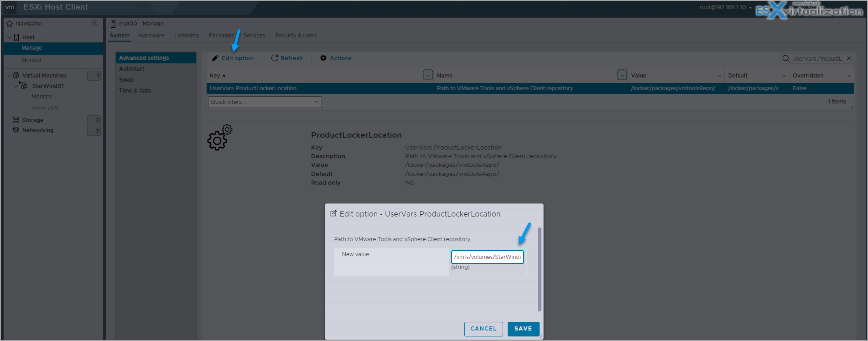Viewport: 868px width, 341px height.
Task: Click the search box in Advanced settings
Action: (816, 58)
